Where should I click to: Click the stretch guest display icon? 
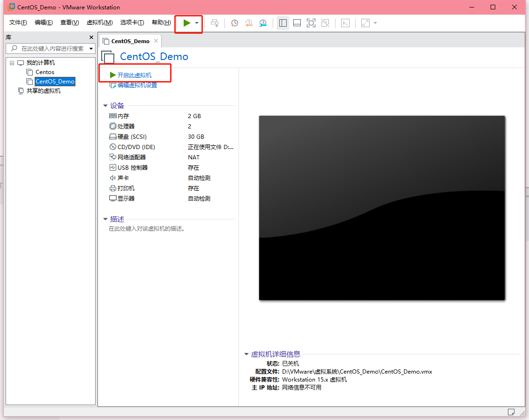coord(365,23)
